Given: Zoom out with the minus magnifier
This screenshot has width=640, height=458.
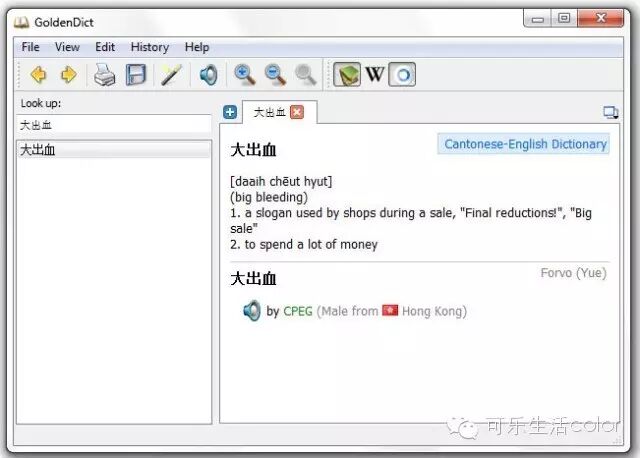Looking at the screenshot, I should 276,75.
